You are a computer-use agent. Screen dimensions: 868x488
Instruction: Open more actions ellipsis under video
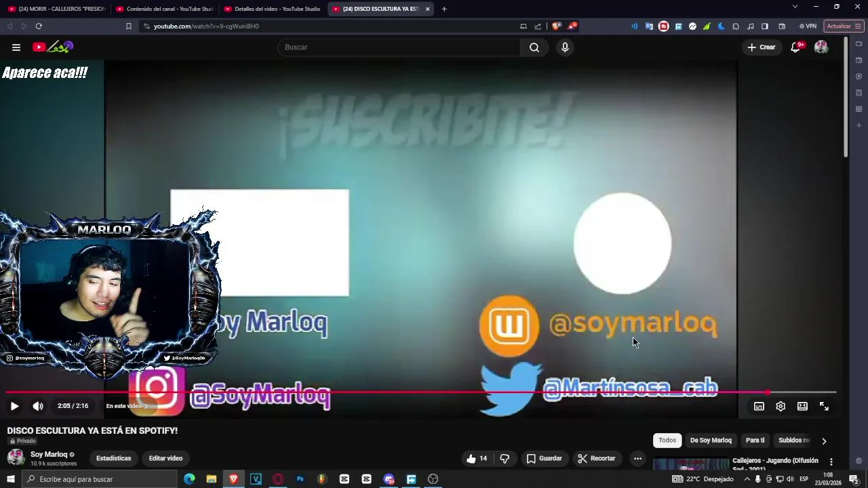tap(637, 459)
